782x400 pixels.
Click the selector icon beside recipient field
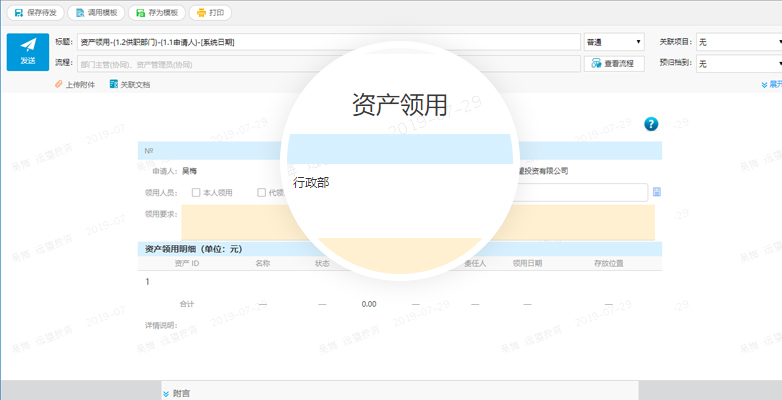(656, 192)
